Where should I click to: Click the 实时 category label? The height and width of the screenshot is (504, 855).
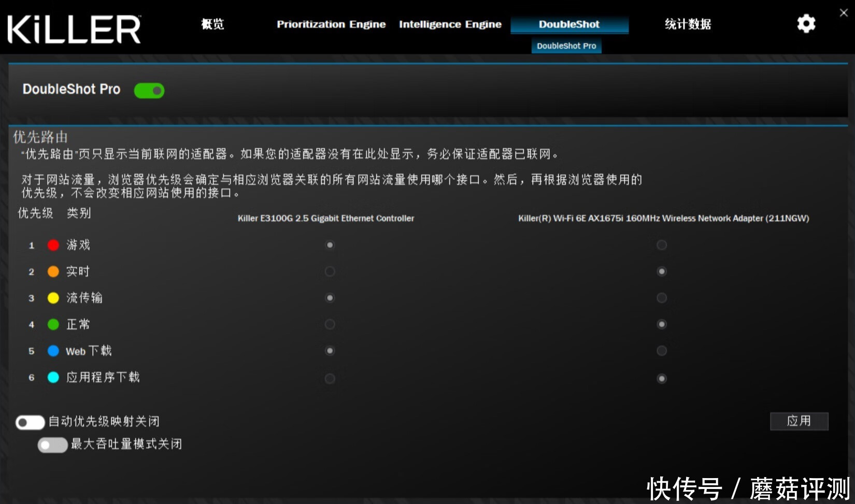[78, 271]
